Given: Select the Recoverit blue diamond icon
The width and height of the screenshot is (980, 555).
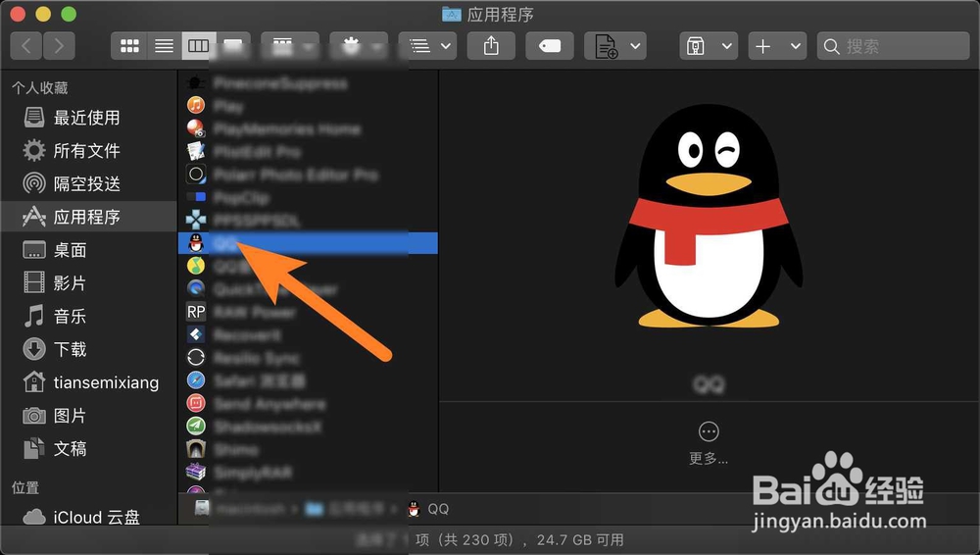Looking at the screenshot, I should (x=196, y=334).
